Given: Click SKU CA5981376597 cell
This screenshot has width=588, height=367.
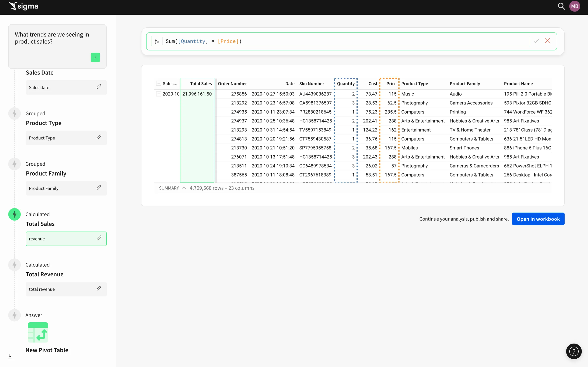Looking at the screenshot, I should (315, 103).
